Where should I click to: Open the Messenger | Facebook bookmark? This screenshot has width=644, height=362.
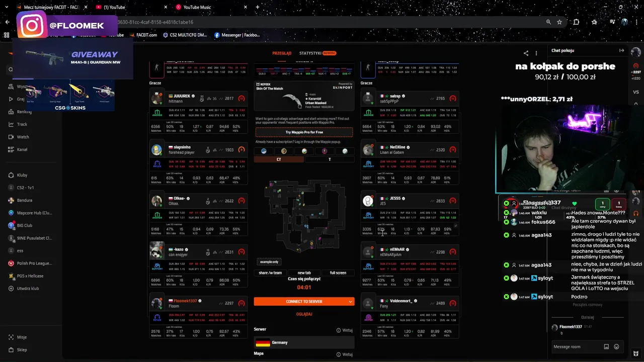tap(237, 35)
